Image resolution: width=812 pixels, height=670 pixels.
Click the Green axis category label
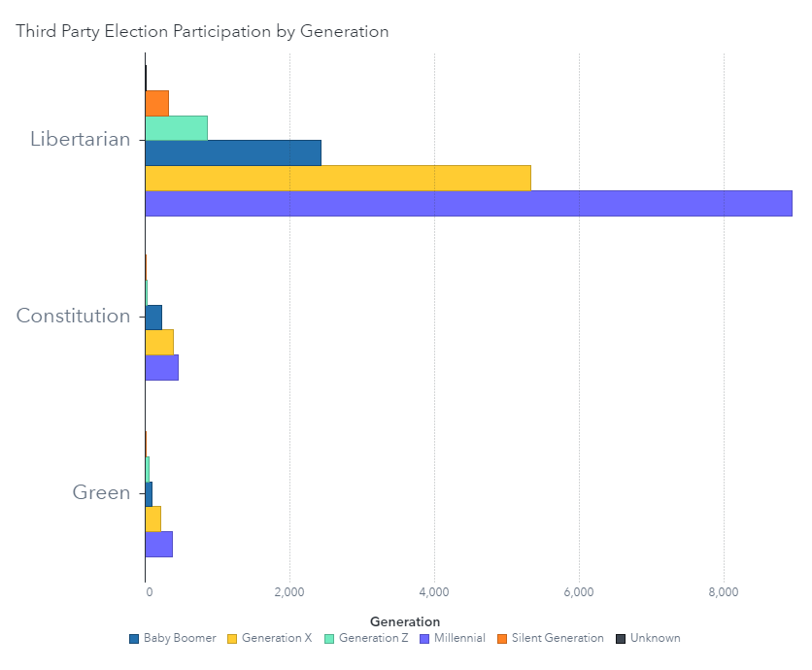(101, 492)
